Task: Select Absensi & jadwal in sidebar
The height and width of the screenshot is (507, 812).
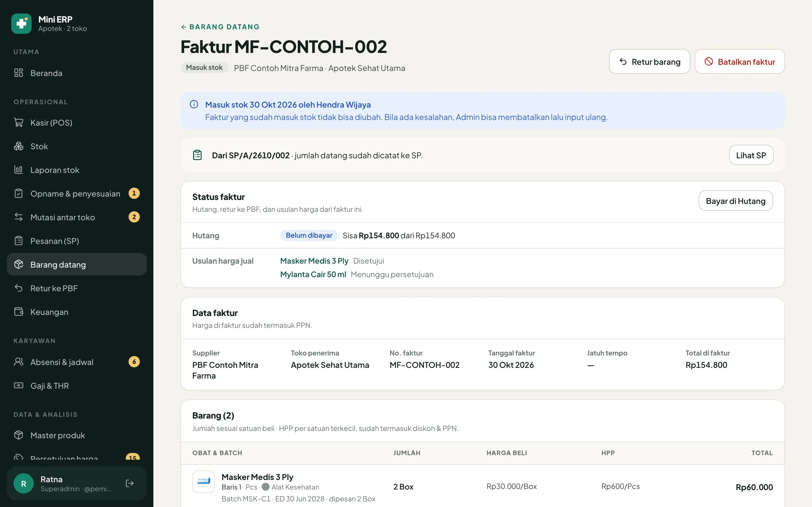Action: 76,362
